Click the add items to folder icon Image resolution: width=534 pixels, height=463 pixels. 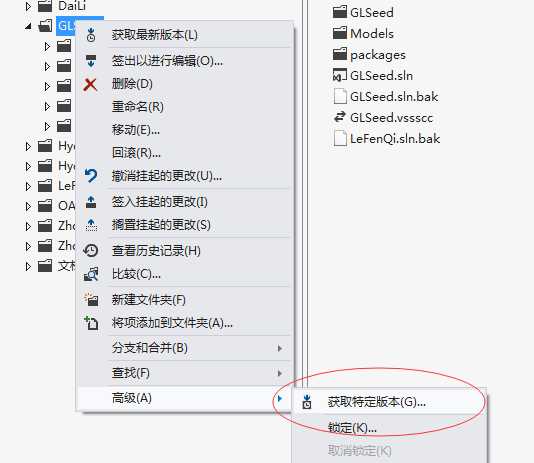[91, 323]
